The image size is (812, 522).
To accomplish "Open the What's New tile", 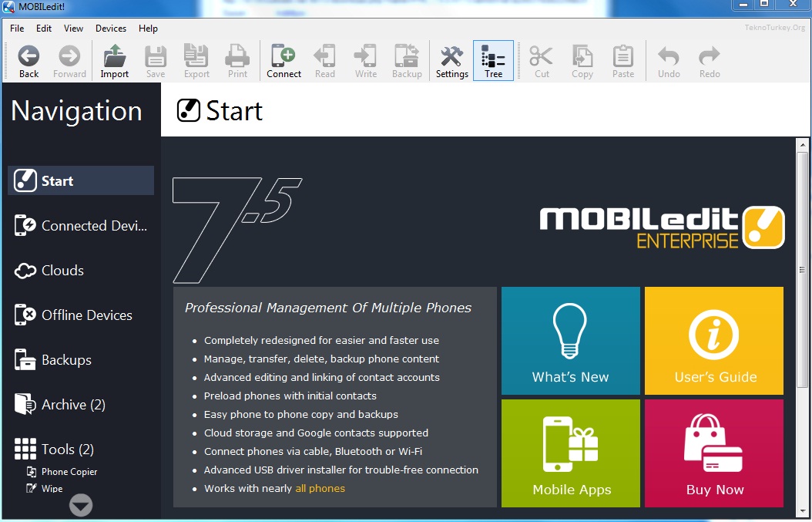I will [x=570, y=341].
